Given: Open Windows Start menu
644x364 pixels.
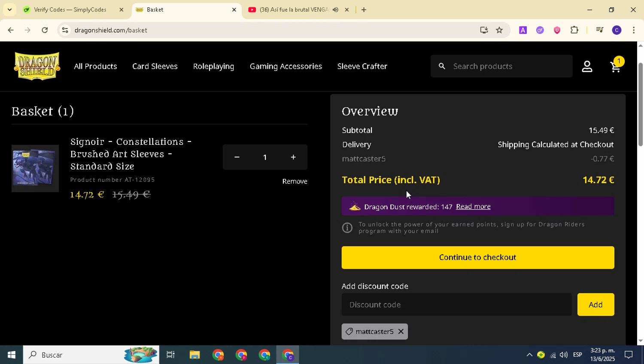Looking at the screenshot, I should point(12,355).
